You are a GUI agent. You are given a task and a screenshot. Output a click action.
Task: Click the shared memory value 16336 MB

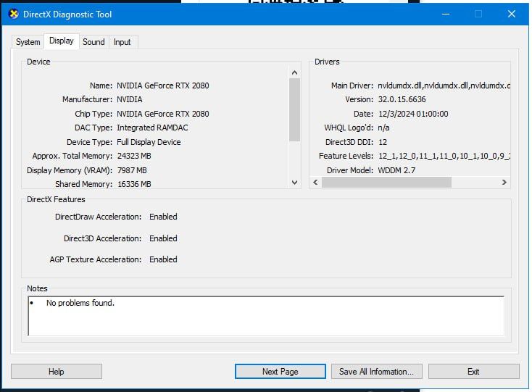point(134,184)
